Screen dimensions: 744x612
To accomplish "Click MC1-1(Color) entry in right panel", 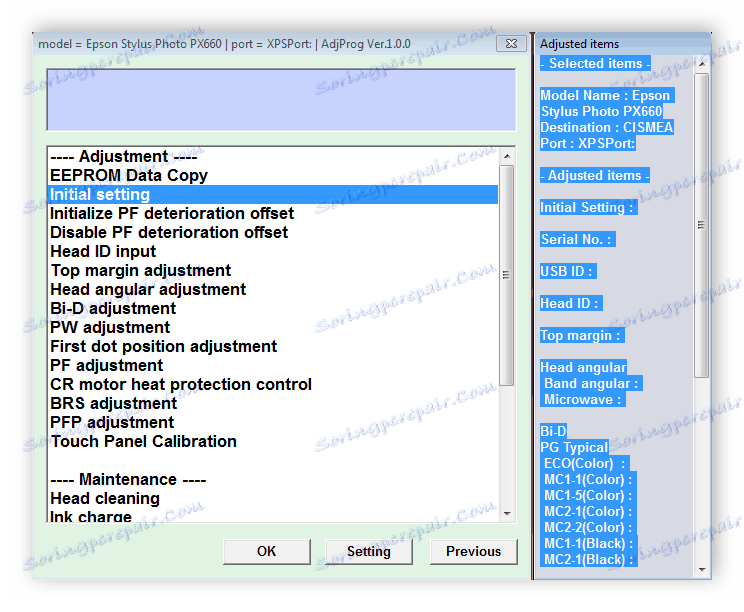I will [x=588, y=480].
